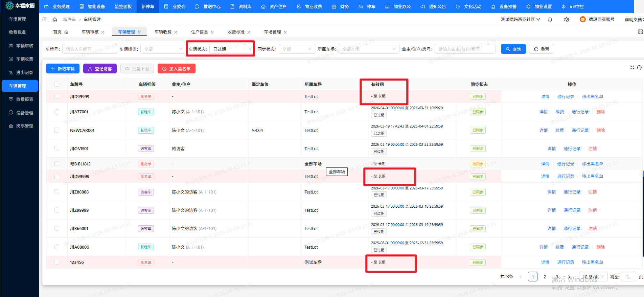This screenshot has height=297, width=644.
Task: Click the home icon in breadcrumb
Action: [x=55, y=20]
